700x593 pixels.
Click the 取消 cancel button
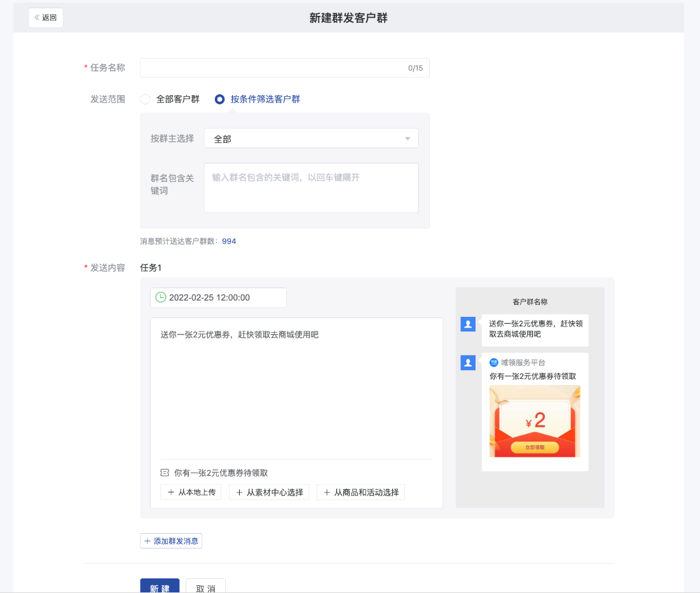tap(205, 587)
